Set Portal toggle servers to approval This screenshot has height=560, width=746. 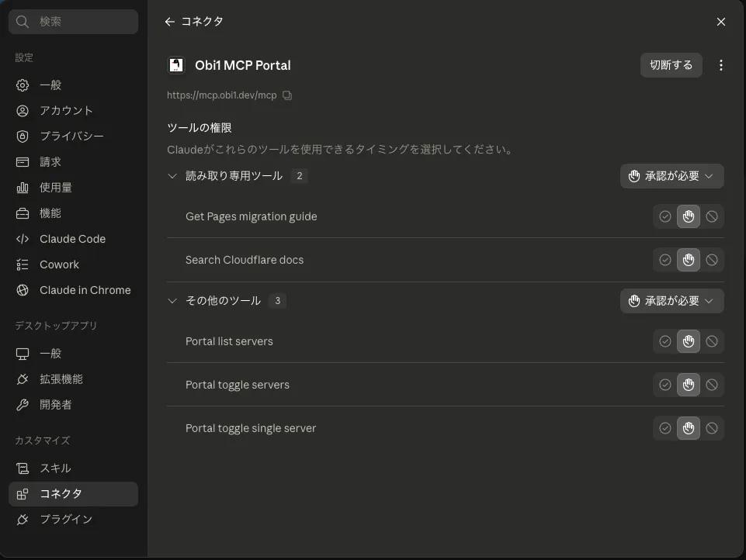(x=689, y=385)
